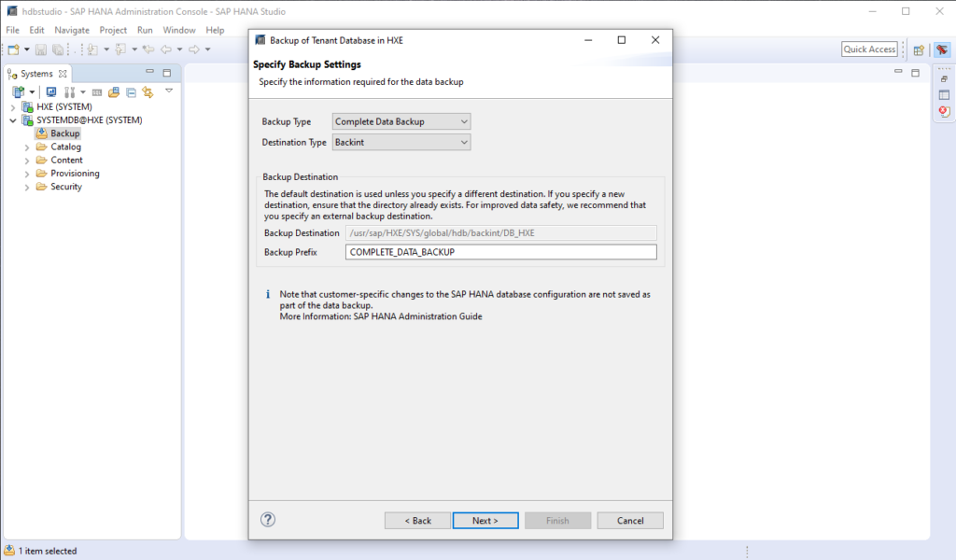Select the HXE (SYSTEM) tree entry
The image size is (956, 560).
[x=64, y=106]
